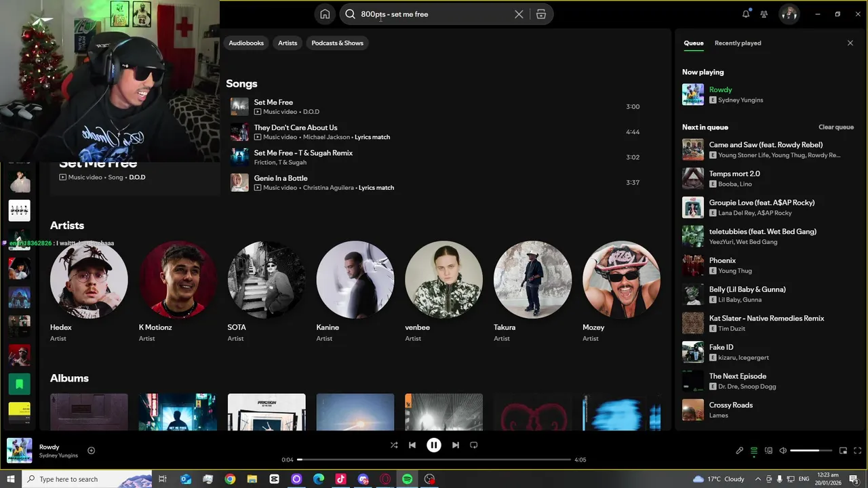Screen dimensions: 868x488
Task: Clear the search field text
Action: 519,14
